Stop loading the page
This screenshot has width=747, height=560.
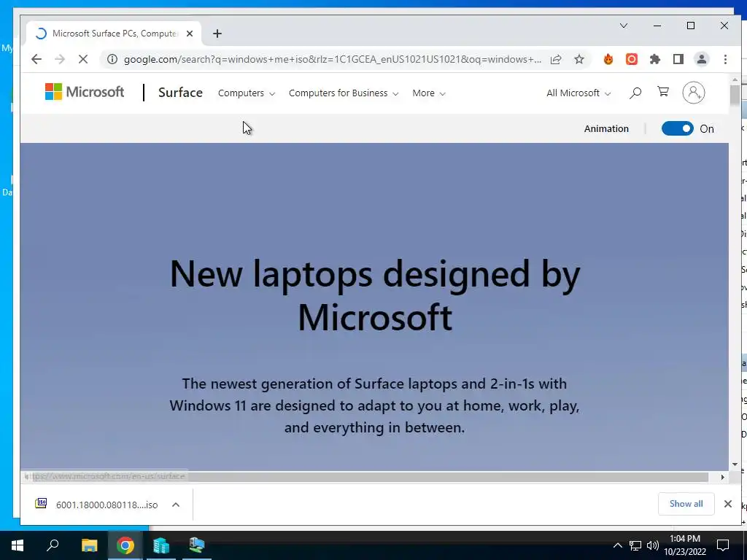point(83,59)
